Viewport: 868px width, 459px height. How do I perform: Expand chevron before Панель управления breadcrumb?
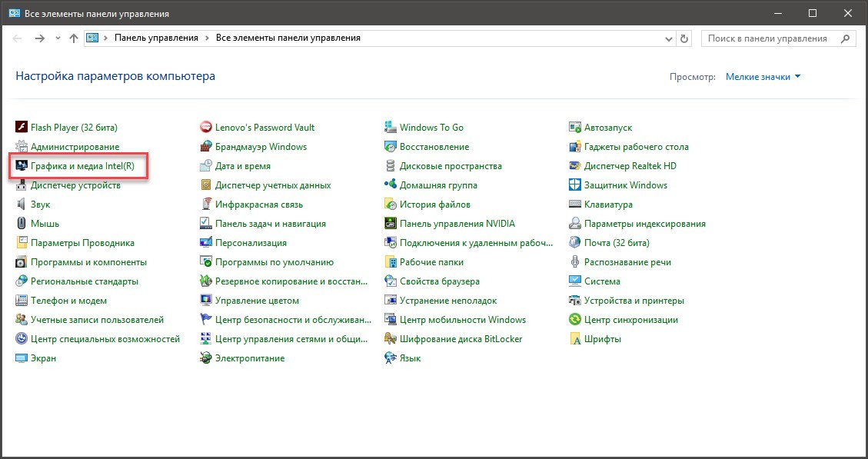tap(106, 38)
